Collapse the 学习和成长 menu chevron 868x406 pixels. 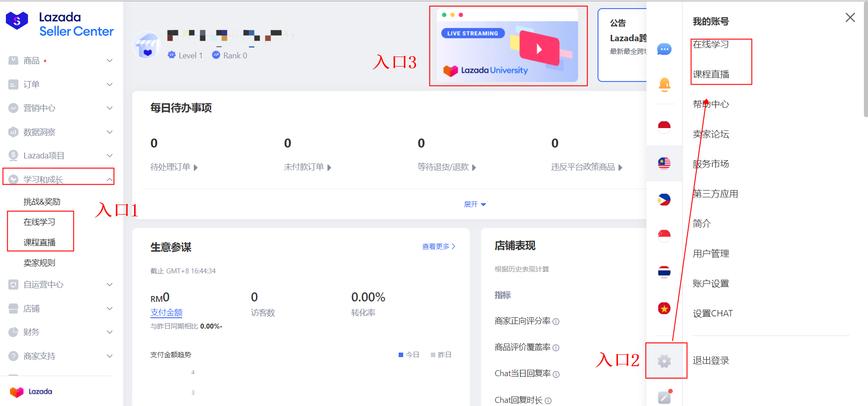point(110,179)
